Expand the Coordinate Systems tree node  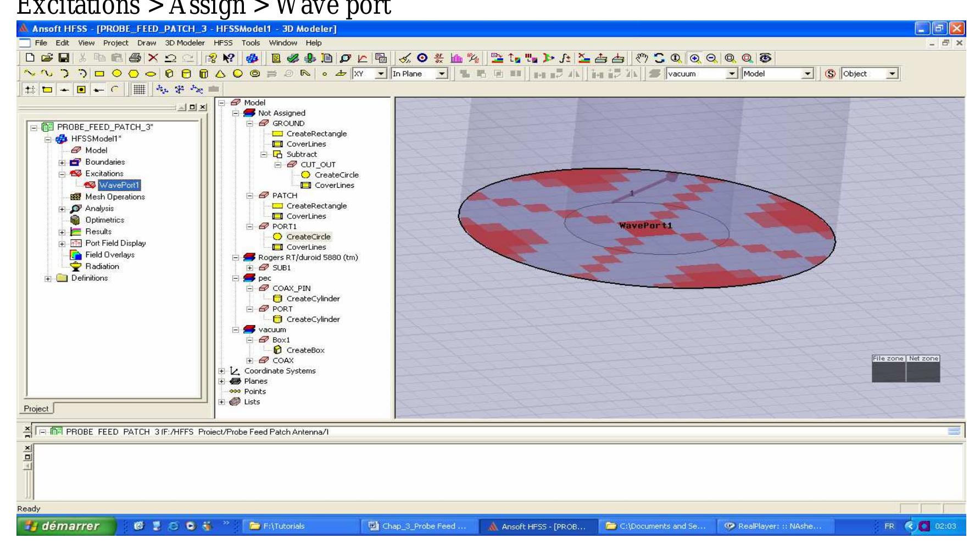pos(221,371)
